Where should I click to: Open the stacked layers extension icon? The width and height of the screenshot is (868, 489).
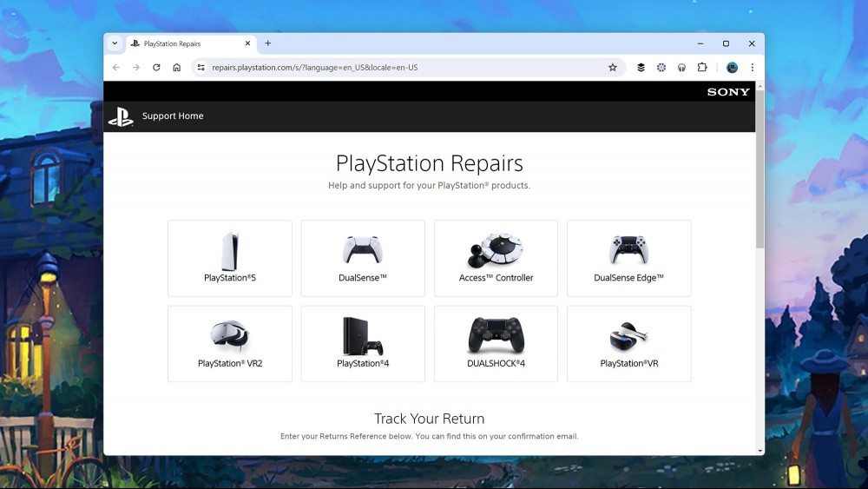[x=641, y=68]
